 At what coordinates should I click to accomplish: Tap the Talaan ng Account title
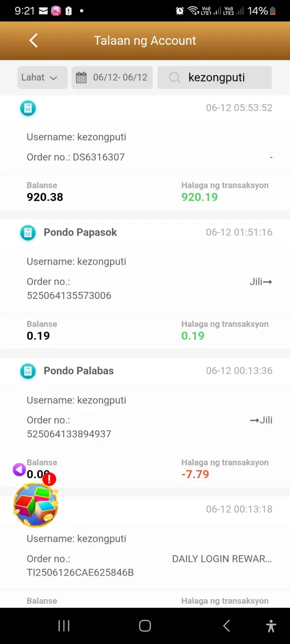(145, 41)
